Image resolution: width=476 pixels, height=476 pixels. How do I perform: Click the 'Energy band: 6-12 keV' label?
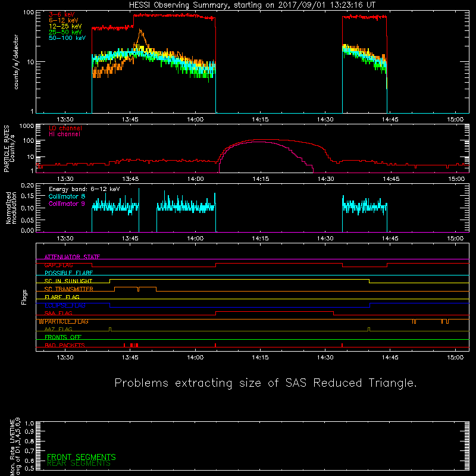[x=84, y=189]
